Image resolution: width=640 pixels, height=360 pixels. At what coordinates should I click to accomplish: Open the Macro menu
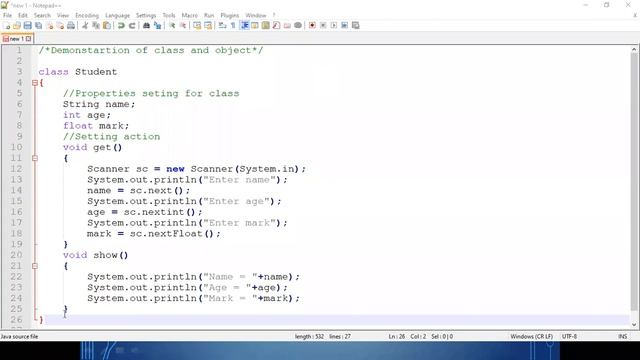[x=189, y=15]
